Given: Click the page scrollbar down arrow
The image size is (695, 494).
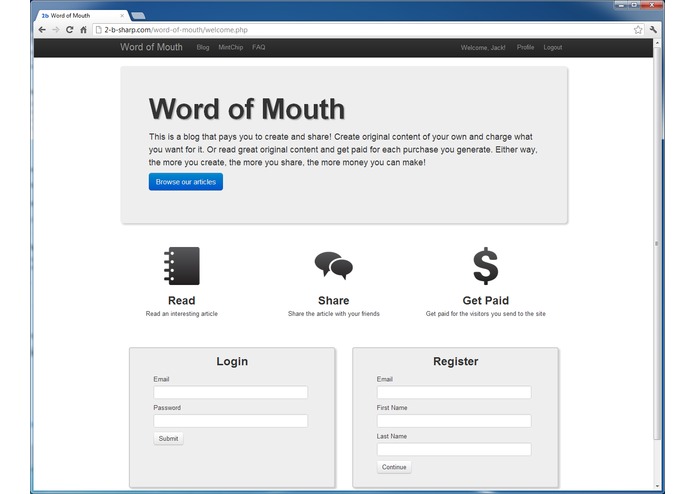Looking at the screenshot, I should coord(657,486).
